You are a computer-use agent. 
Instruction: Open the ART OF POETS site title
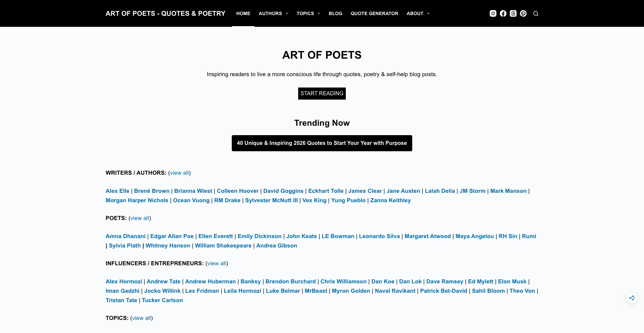[x=165, y=13]
